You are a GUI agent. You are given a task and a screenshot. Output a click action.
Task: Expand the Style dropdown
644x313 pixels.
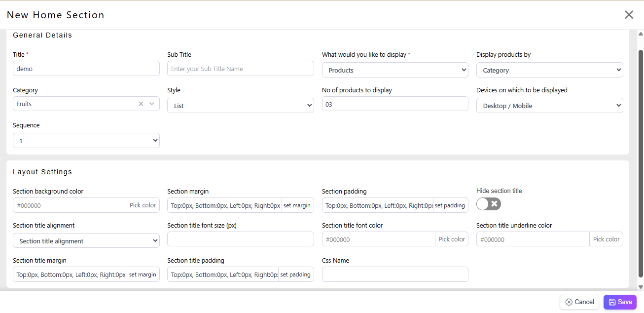(x=240, y=106)
